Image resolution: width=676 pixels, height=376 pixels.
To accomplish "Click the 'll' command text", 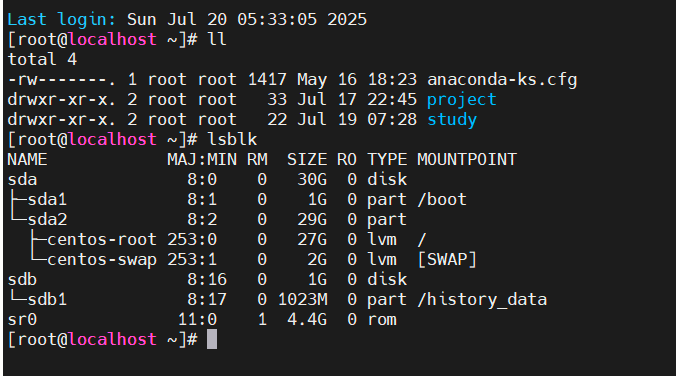I will [217, 40].
